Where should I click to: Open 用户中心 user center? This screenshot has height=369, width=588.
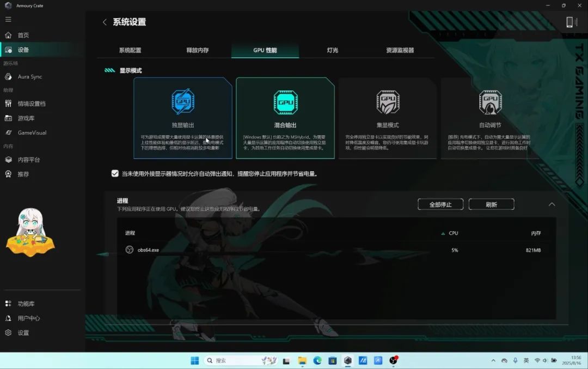pyautogui.click(x=28, y=318)
